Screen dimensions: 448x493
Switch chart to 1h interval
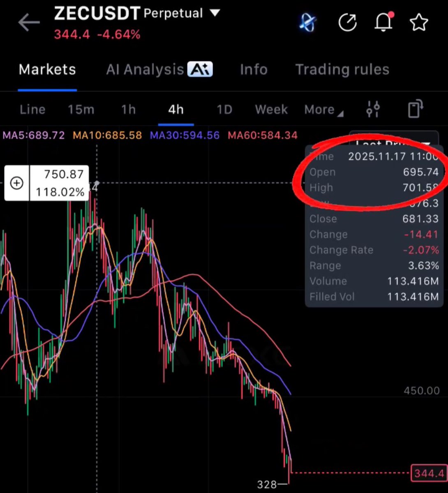pos(128,110)
